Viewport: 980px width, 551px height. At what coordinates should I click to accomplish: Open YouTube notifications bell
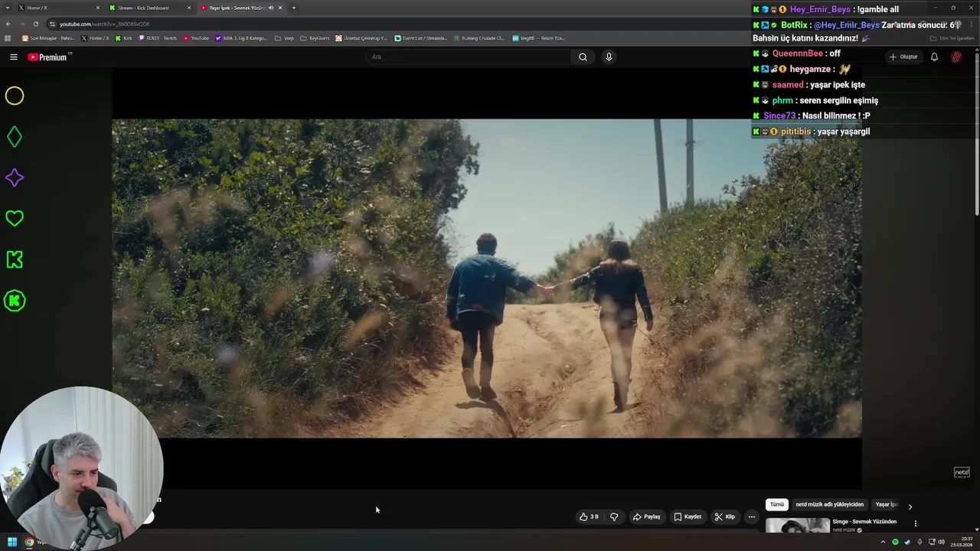[934, 57]
